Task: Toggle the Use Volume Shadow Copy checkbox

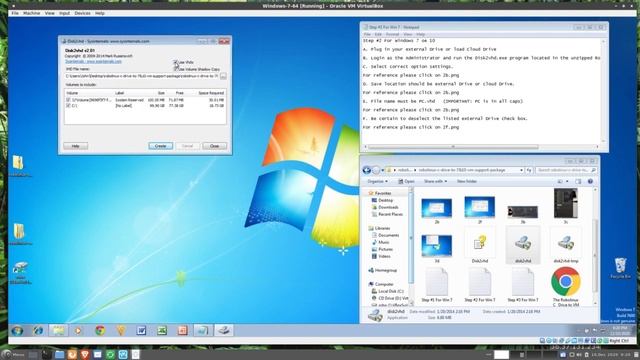Action: pos(176,69)
